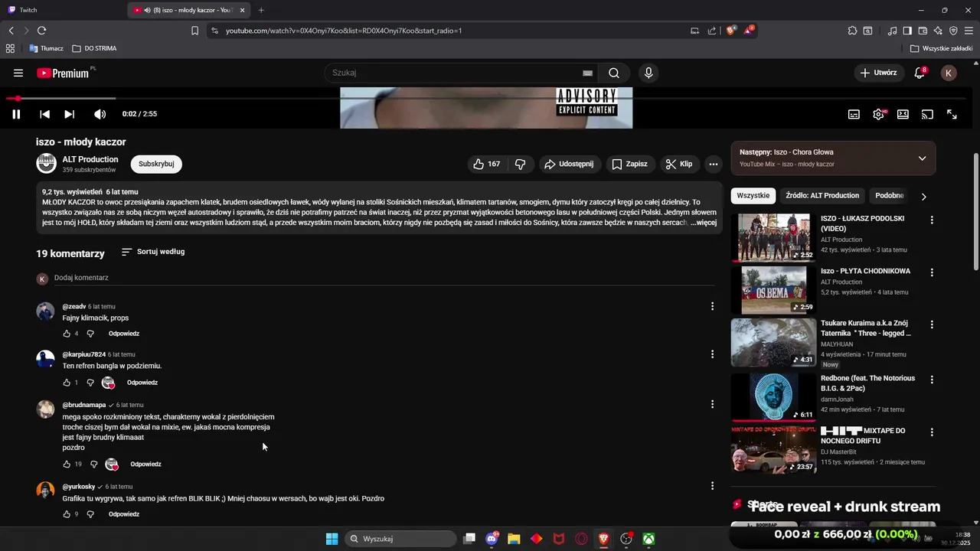The image size is (980, 551).
Task: Open DO STRIMA bookmarks folder
Action: (94, 48)
